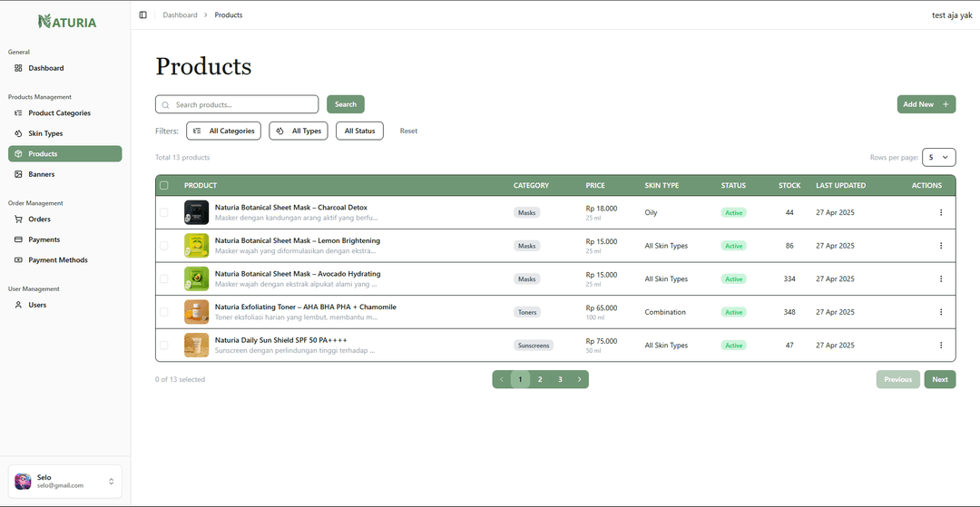The image size is (980, 507).
Task: Select the Lemon Brightening product checkbox
Action: click(163, 246)
